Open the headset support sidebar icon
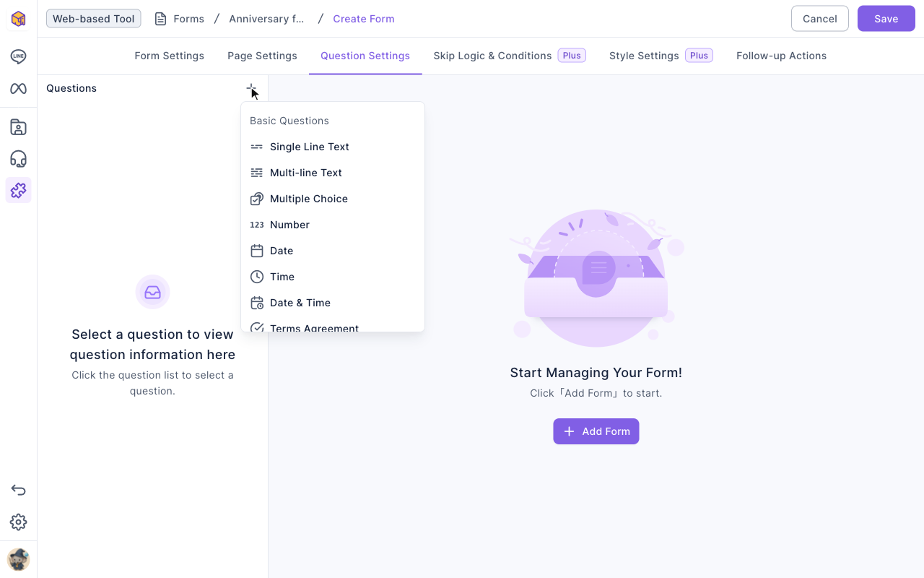This screenshot has width=924, height=578. click(18, 159)
